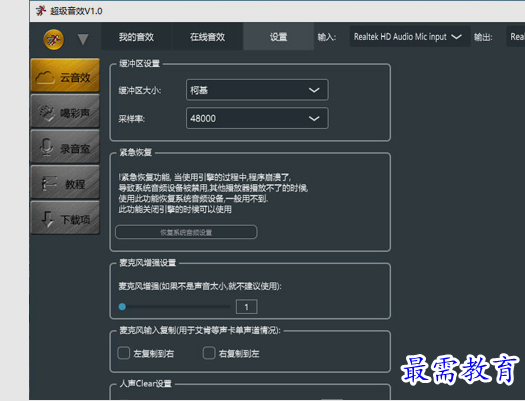Switch to the 在线音效 tab
525x401 pixels.
tap(207, 37)
